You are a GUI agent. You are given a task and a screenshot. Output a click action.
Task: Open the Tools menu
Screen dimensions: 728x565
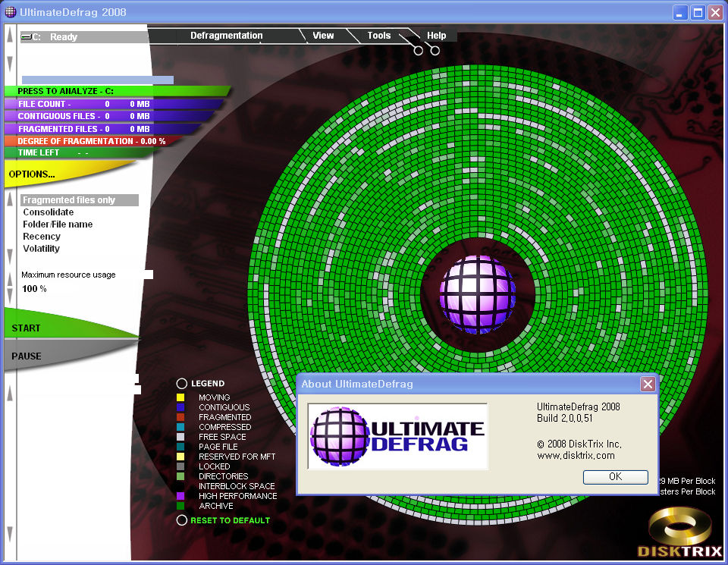[x=379, y=36]
